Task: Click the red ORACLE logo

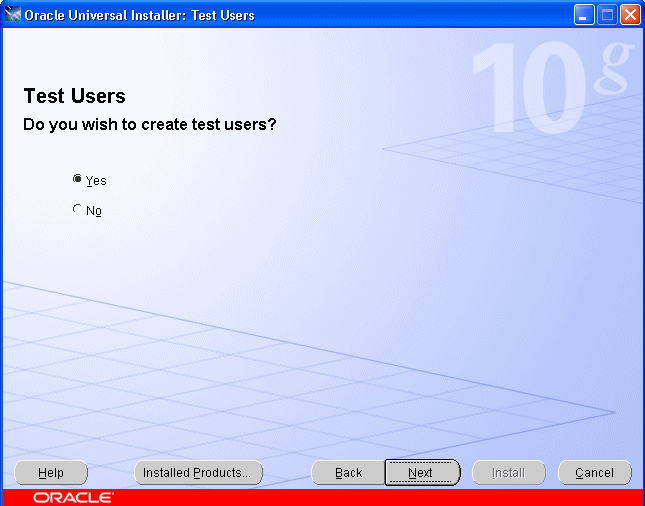Action: pyautogui.click(x=73, y=498)
